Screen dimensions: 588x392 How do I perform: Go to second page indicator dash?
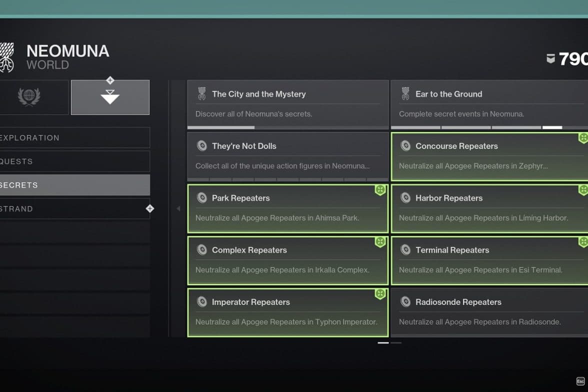[x=396, y=342]
